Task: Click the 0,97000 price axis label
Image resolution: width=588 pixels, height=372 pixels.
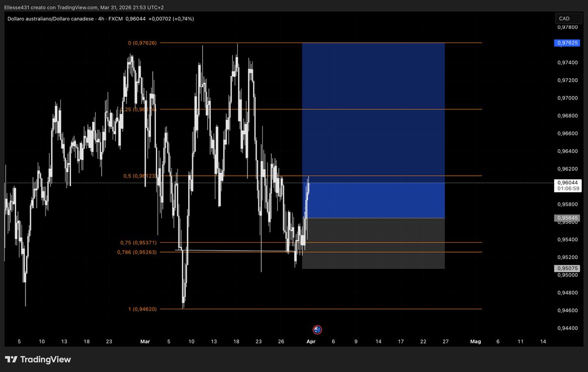Action: click(x=567, y=98)
